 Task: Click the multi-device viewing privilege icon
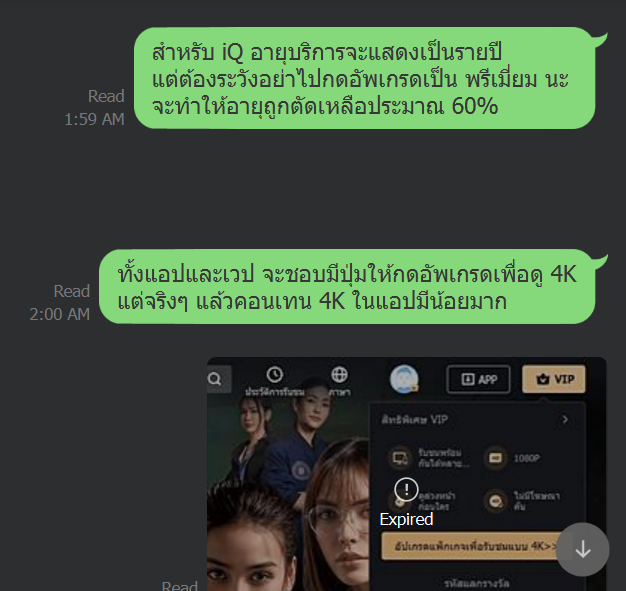tap(400, 458)
